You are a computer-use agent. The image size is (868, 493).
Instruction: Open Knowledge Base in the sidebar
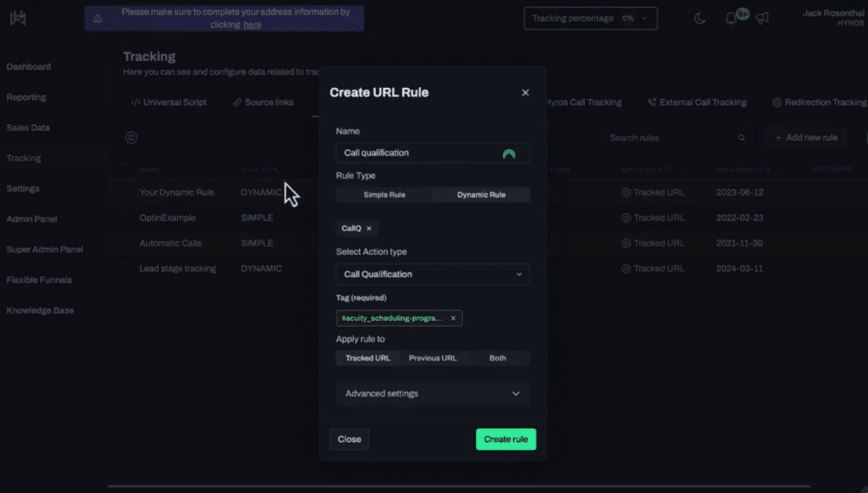click(40, 311)
